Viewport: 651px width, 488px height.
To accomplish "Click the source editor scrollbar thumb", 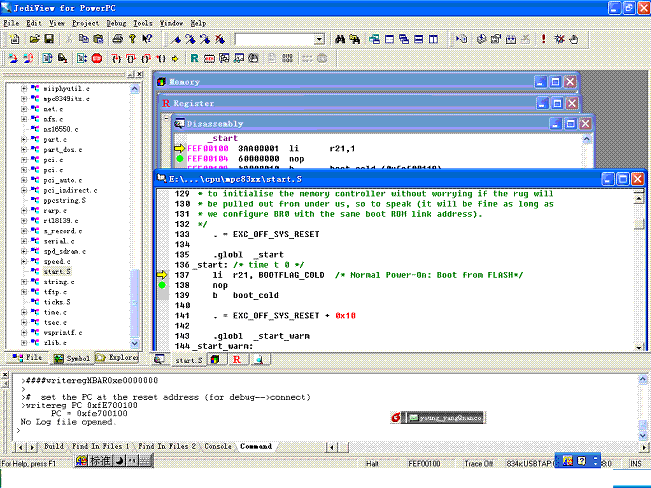I will 639,224.
